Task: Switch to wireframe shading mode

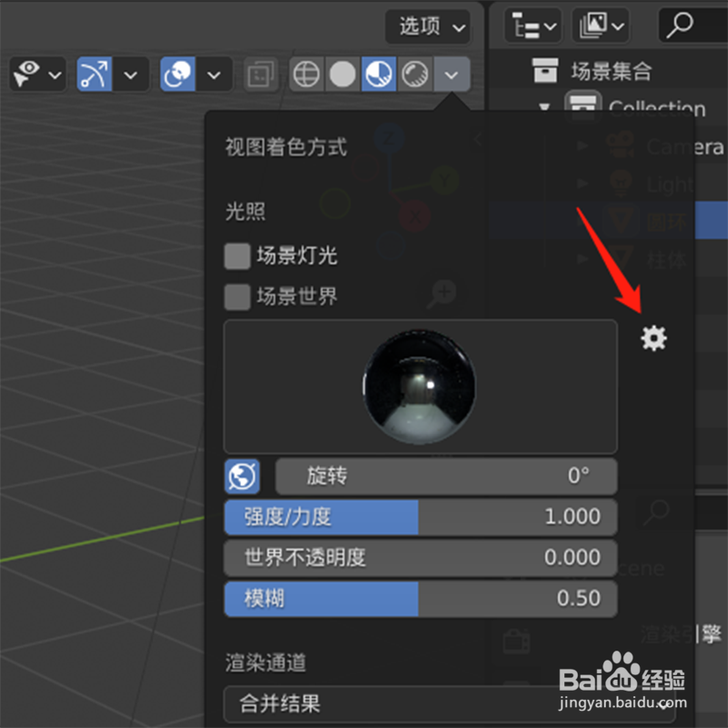Action: 307,74
